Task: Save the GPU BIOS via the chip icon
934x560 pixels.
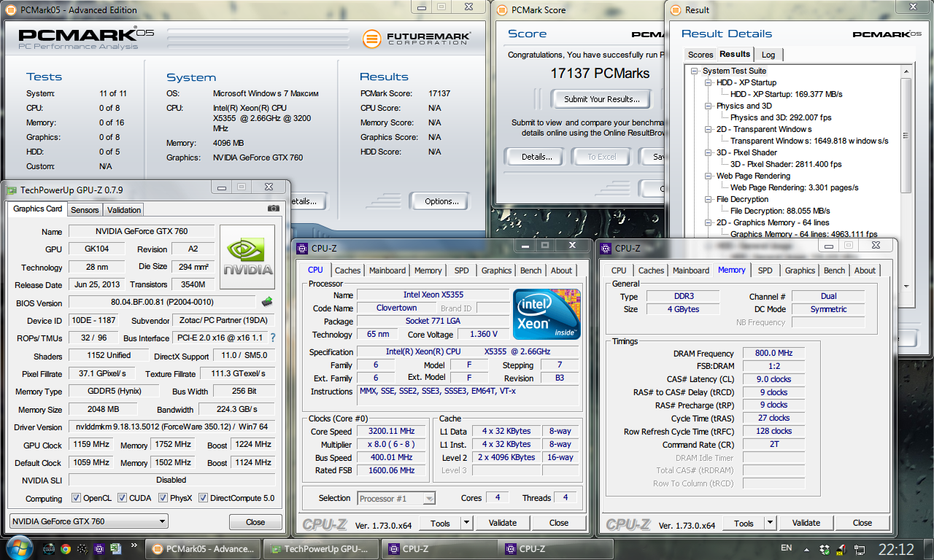Action: [267, 302]
